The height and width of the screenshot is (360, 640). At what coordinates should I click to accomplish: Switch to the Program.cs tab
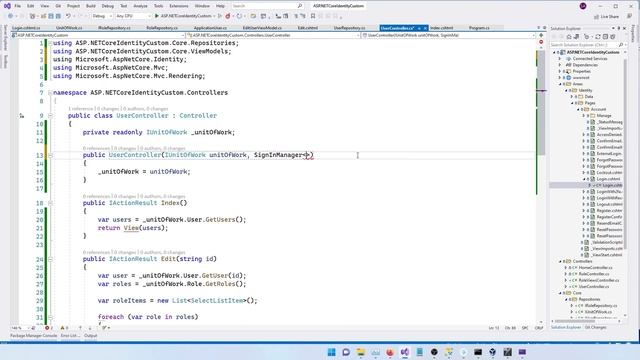point(479,28)
